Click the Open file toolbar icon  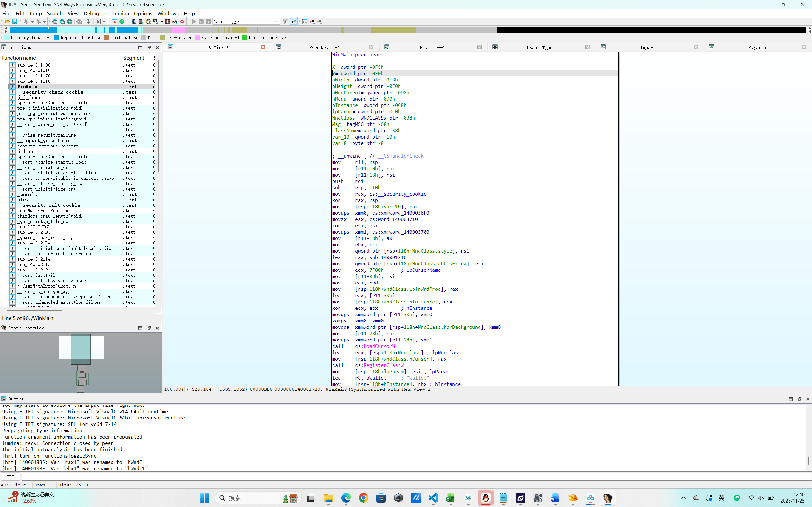pyautogui.click(x=7, y=22)
